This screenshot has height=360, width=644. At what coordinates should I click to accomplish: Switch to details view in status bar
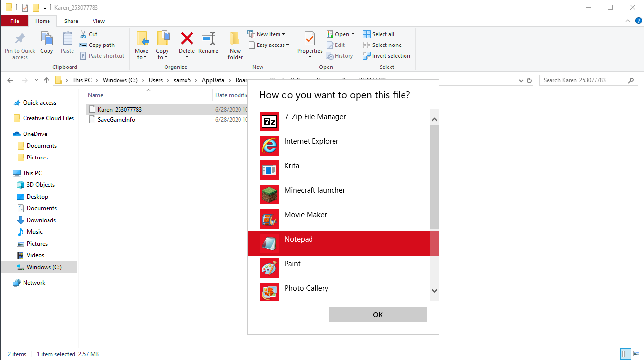(x=626, y=354)
